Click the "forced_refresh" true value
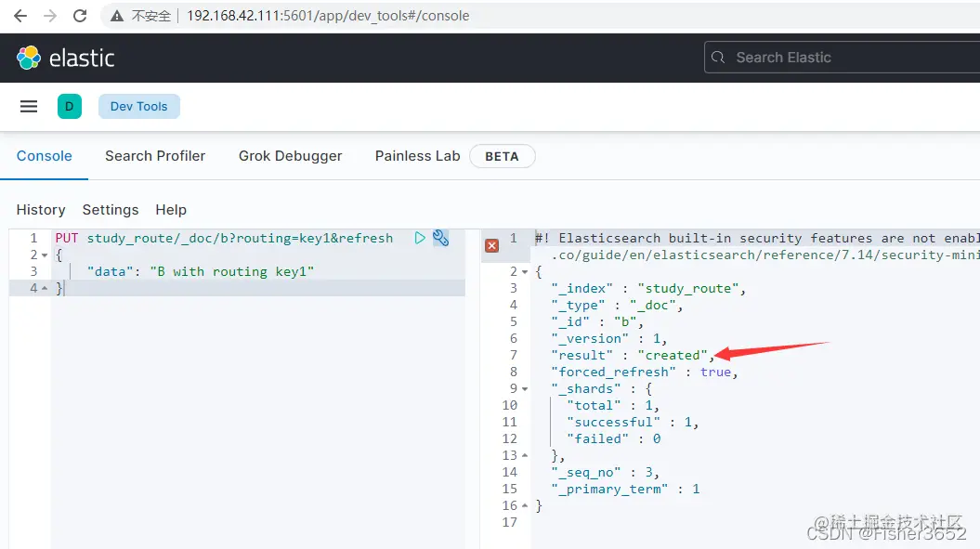980x549 pixels. click(715, 373)
